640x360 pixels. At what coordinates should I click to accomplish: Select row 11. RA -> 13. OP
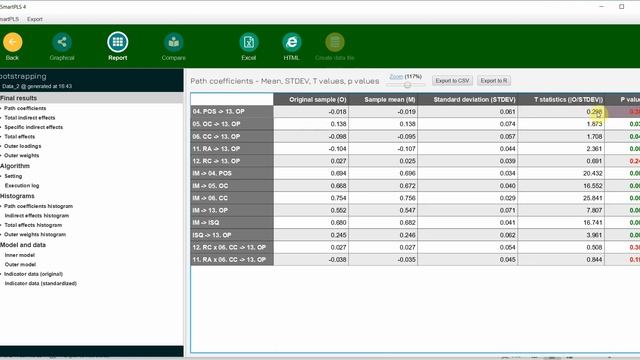(232, 149)
